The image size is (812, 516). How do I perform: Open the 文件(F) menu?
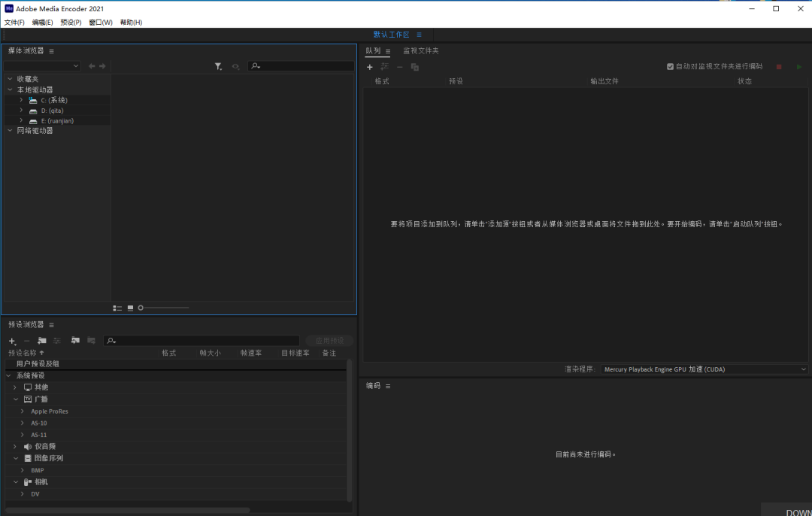pyautogui.click(x=14, y=23)
